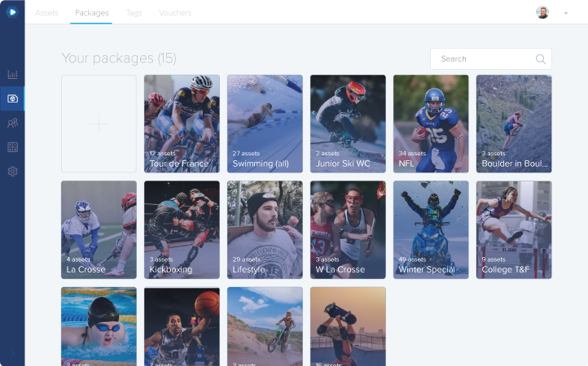Viewport: 588px width, 366px height.
Task: Click the Search input field
Action: click(491, 59)
